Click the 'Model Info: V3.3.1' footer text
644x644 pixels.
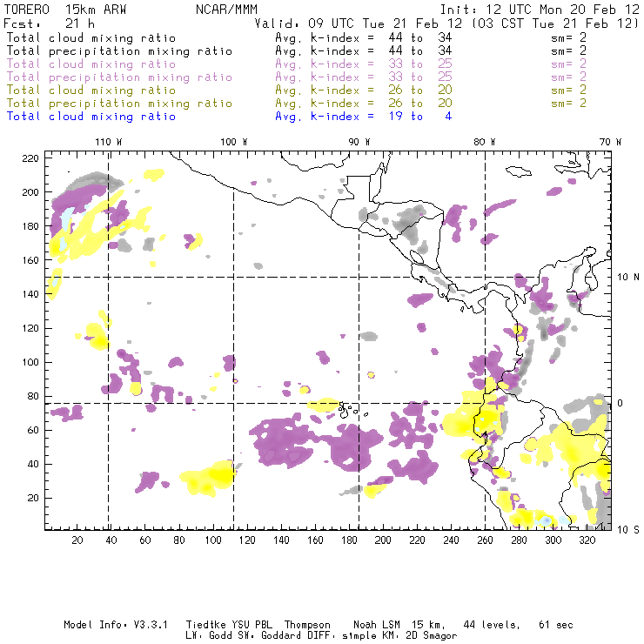(x=116, y=625)
